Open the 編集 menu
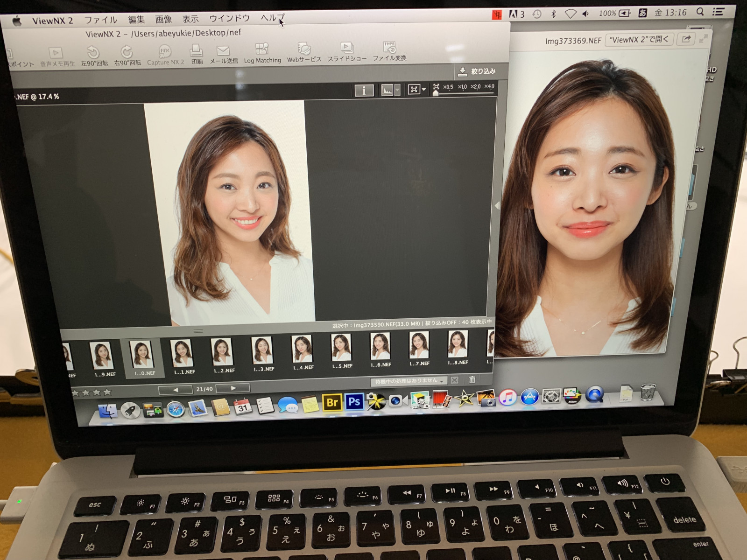This screenshot has width=747, height=560. pos(136,20)
